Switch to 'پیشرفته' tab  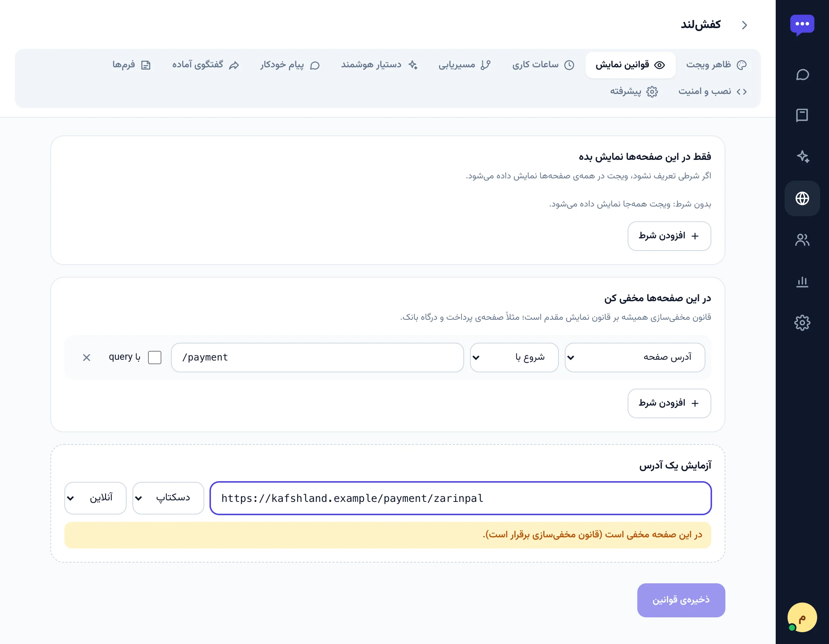634,92
